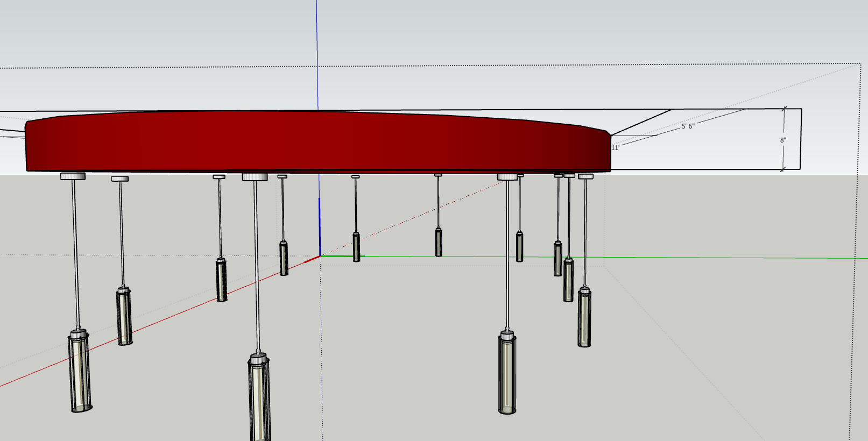Select the 5' 6" dimension label
868x441 pixels.
[688, 126]
